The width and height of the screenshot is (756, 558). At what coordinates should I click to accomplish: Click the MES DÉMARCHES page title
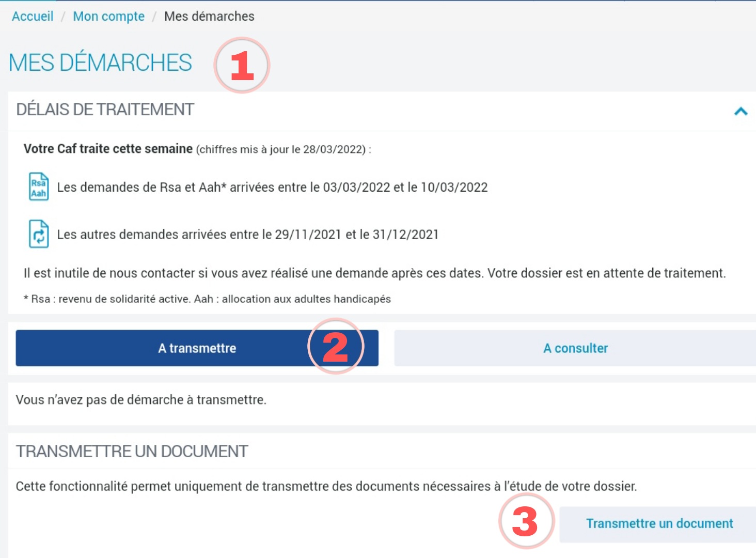click(x=100, y=63)
